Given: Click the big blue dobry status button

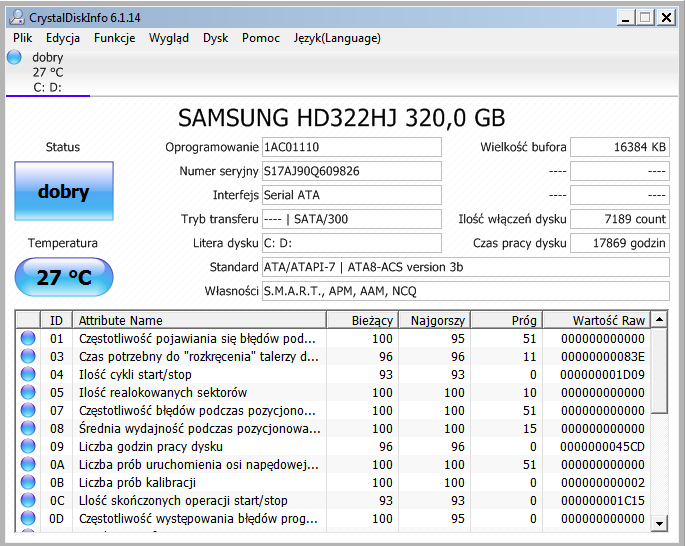Looking at the screenshot, I should (64, 191).
